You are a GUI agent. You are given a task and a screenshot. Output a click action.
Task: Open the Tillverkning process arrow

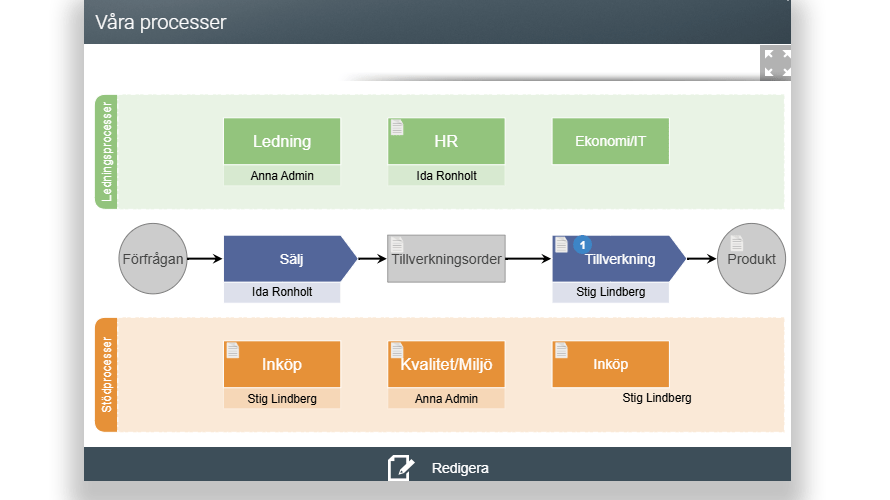pyautogui.click(x=619, y=259)
